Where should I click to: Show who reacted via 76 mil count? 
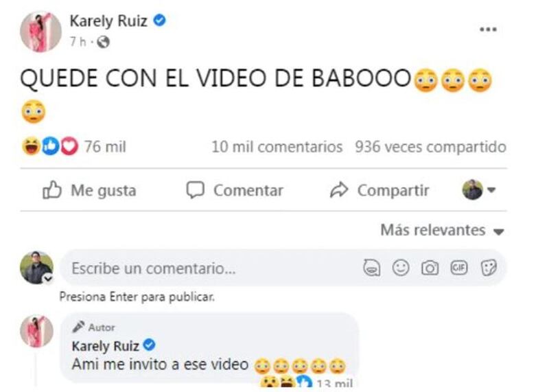[x=105, y=146]
